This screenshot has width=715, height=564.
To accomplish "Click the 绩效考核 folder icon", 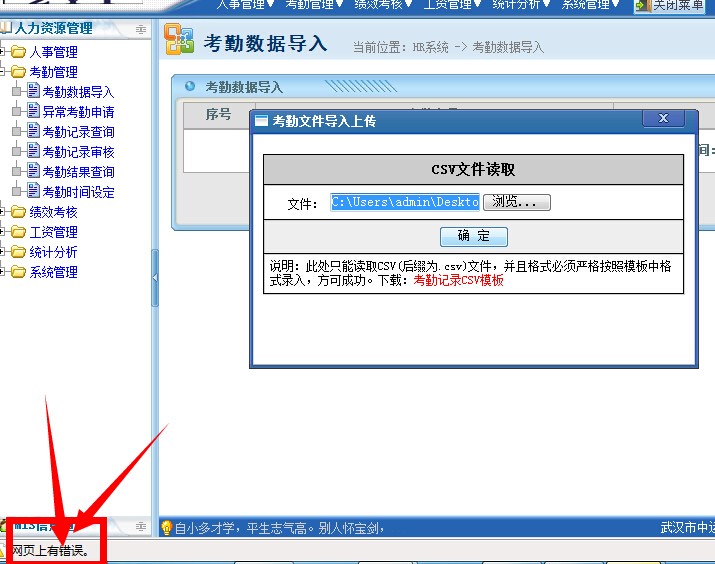I will pos(18,212).
